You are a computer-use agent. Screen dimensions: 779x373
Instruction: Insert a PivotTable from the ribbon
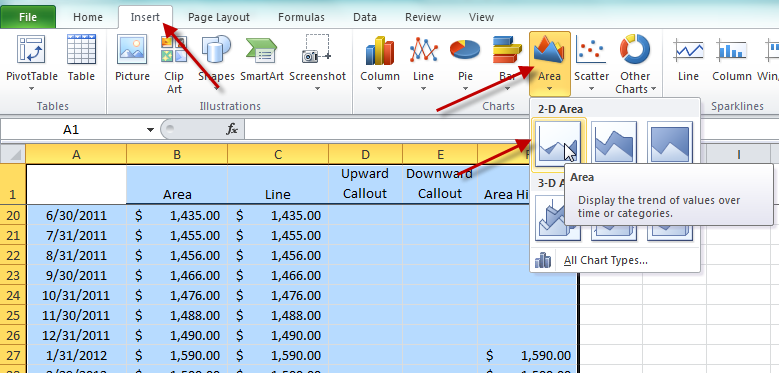[x=31, y=62]
